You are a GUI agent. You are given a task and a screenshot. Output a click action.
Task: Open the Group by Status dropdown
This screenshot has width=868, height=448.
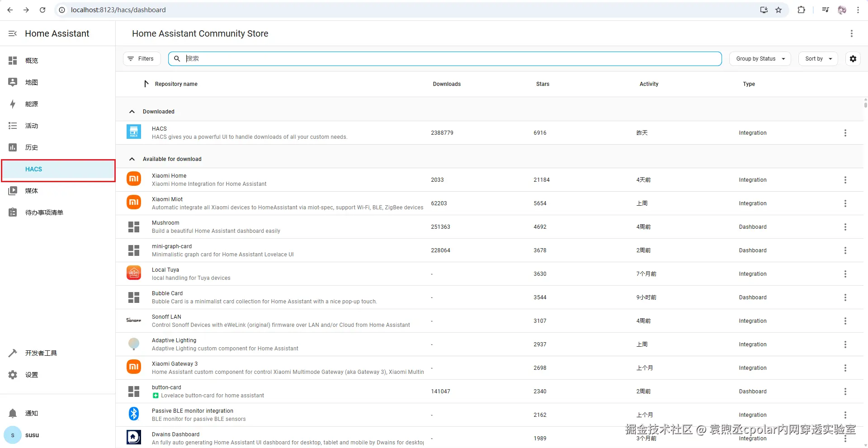click(760, 59)
